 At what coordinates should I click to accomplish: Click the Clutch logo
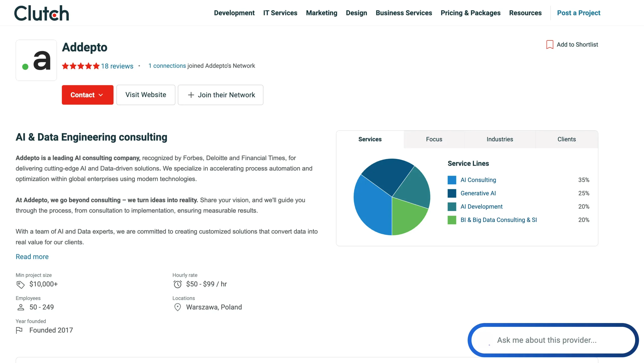[x=42, y=13]
